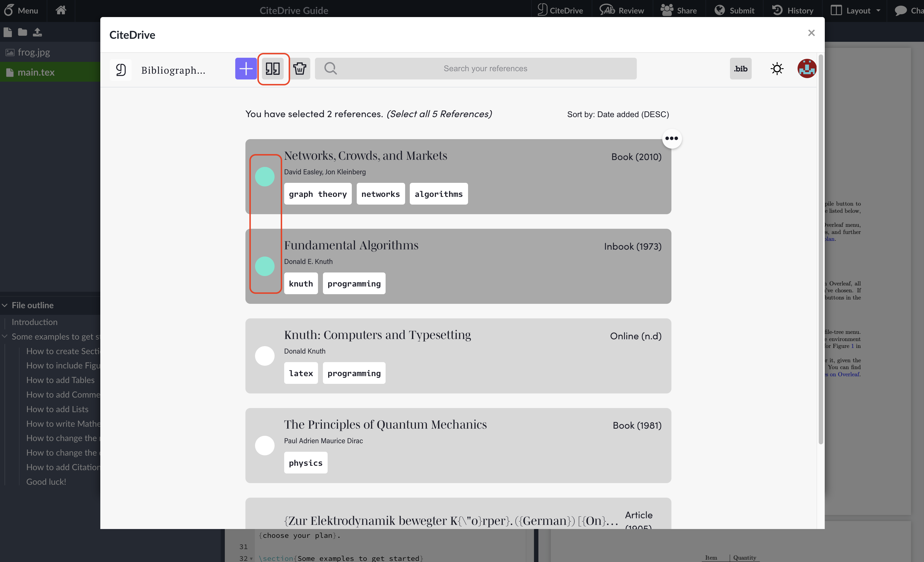Viewport: 924px width, 562px height.
Task: Open the Overleaf Menu
Action: (22, 10)
